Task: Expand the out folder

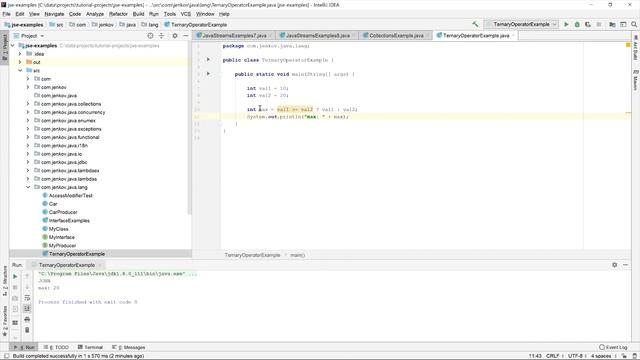Action: tap(20, 62)
